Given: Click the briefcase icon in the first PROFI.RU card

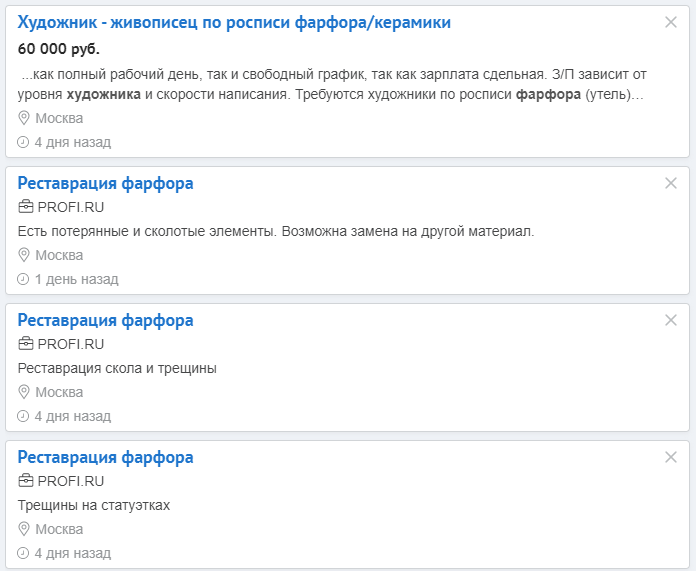Looking at the screenshot, I should pos(25,207).
